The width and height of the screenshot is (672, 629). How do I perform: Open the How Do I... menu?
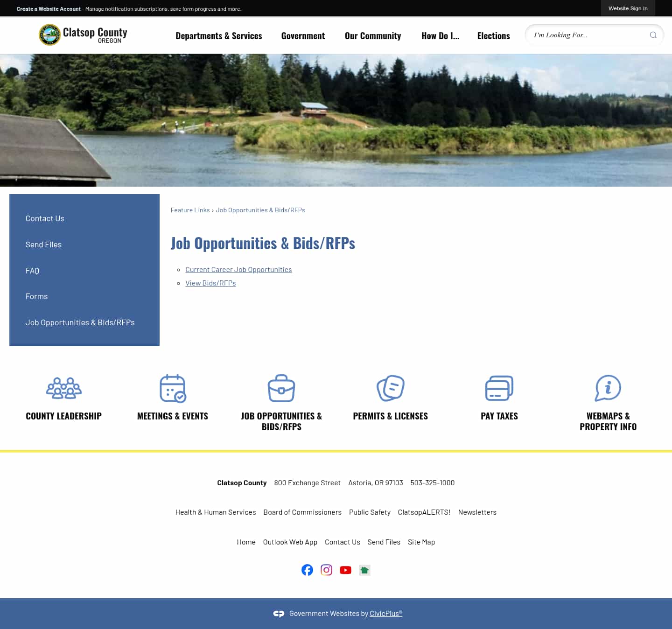tap(440, 36)
